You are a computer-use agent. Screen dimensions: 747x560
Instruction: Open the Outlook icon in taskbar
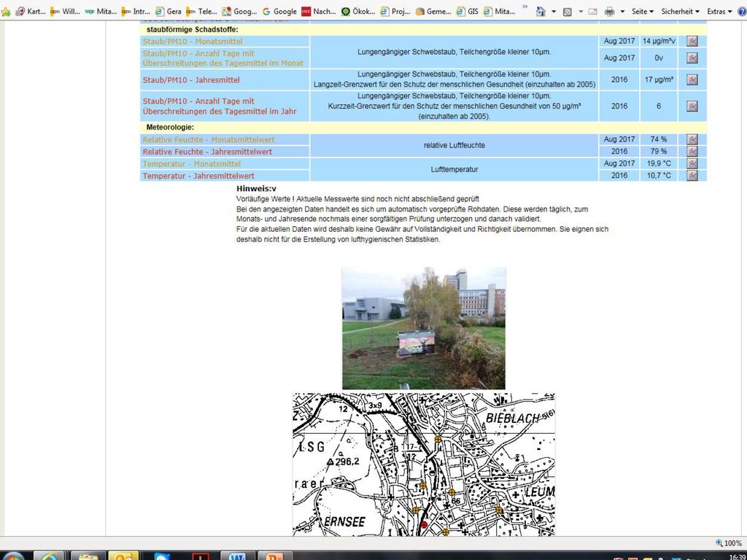click(x=123, y=555)
